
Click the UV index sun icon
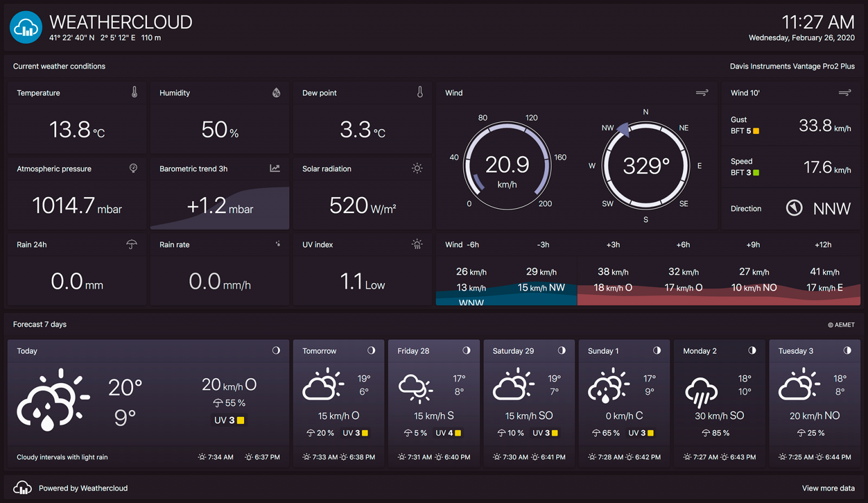coord(416,244)
